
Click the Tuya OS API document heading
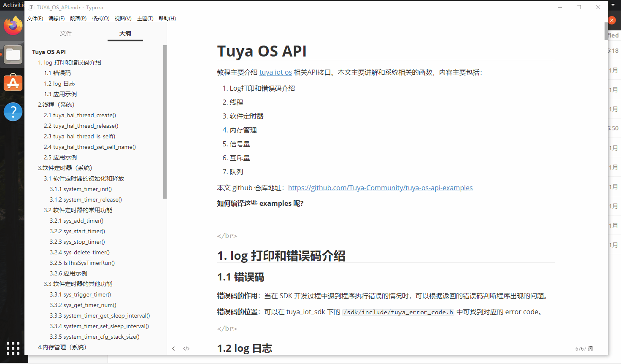(x=262, y=51)
